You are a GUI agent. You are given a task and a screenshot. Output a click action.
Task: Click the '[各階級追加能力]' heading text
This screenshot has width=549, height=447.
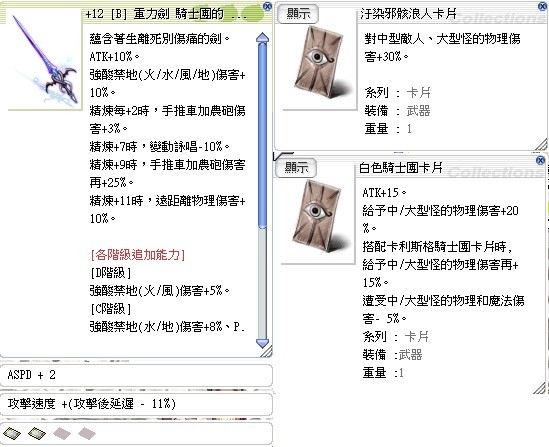click(138, 255)
